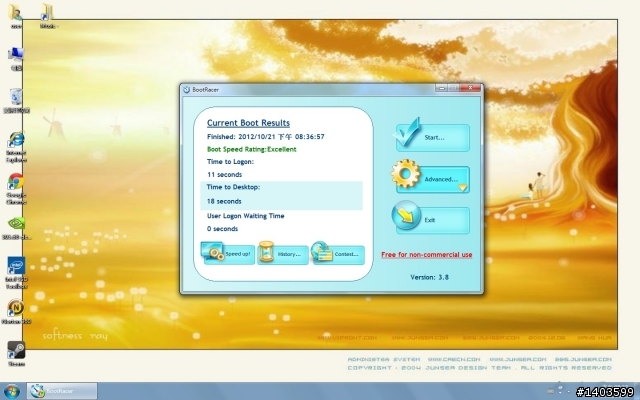This screenshot has height=400, width=640.
Task: Click the BootRacer taskbar button
Action: [x=62, y=391]
